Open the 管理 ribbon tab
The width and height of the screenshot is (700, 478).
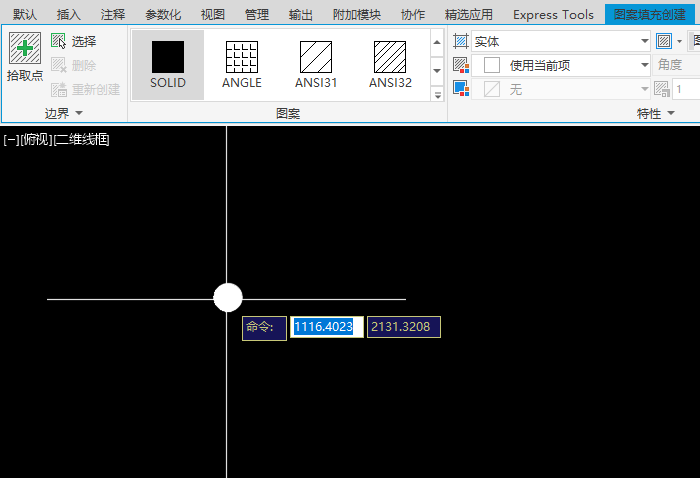(x=257, y=15)
